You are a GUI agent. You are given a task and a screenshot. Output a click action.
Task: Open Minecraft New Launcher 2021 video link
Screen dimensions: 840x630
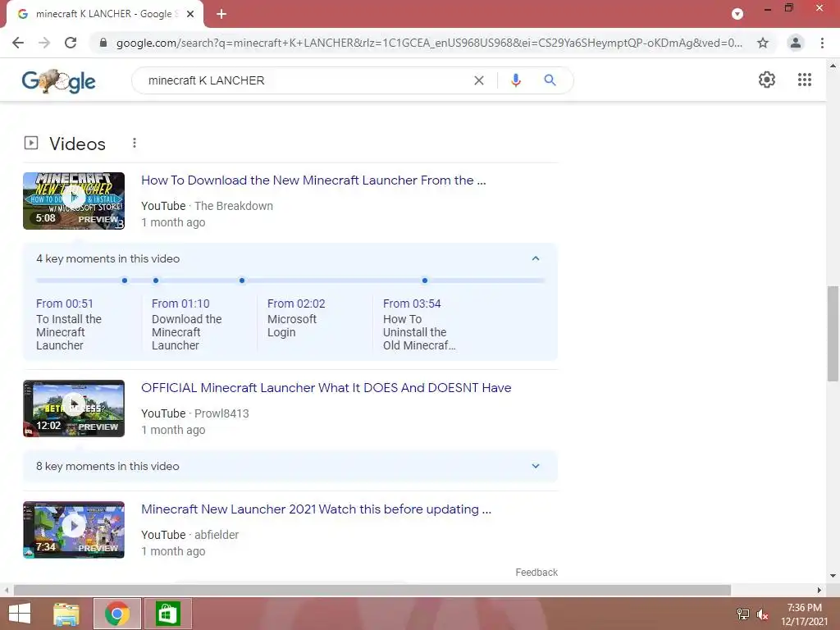pos(316,509)
